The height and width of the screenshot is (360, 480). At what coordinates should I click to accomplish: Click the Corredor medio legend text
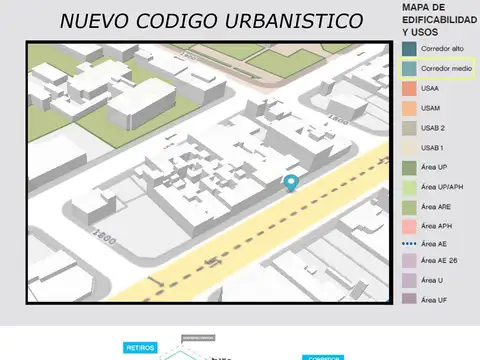[446, 69]
